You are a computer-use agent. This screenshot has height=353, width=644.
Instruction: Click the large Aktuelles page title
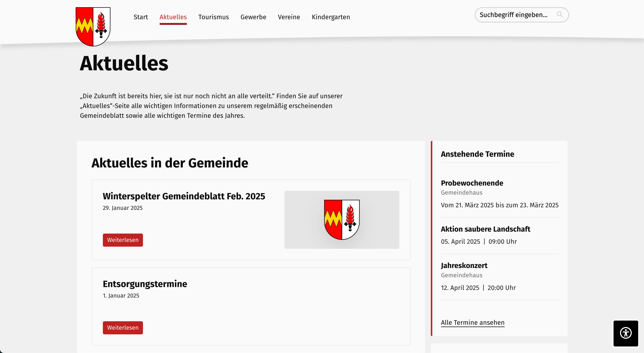coord(124,63)
